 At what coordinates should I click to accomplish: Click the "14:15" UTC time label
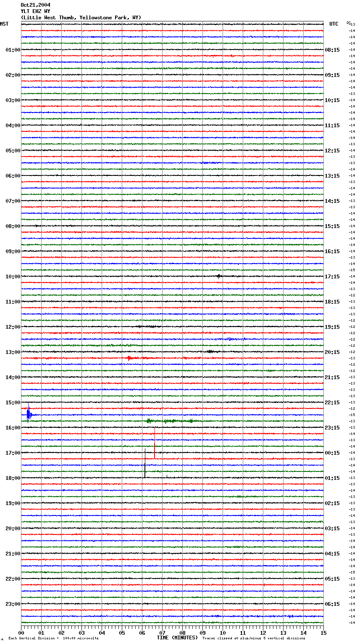tap(332, 201)
